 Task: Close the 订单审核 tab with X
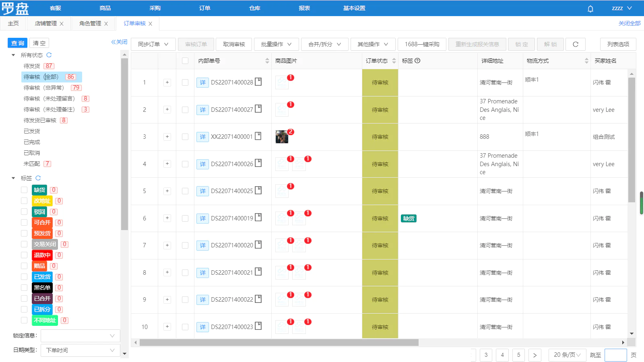[x=150, y=24]
